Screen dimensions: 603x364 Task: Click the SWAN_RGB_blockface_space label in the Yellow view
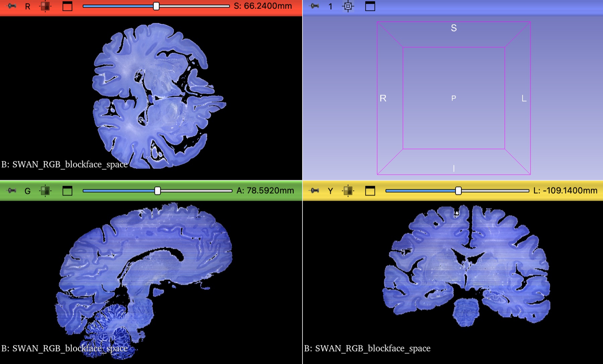(x=373, y=349)
